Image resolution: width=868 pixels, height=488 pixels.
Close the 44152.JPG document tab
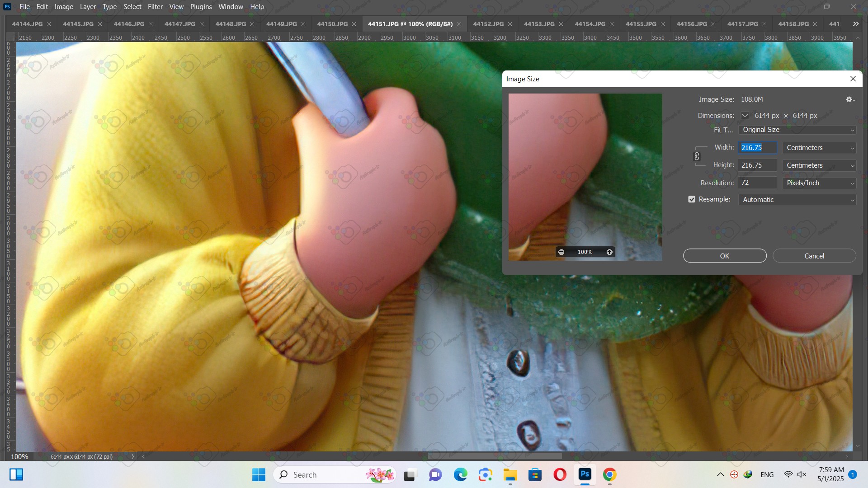[x=510, y=24]
